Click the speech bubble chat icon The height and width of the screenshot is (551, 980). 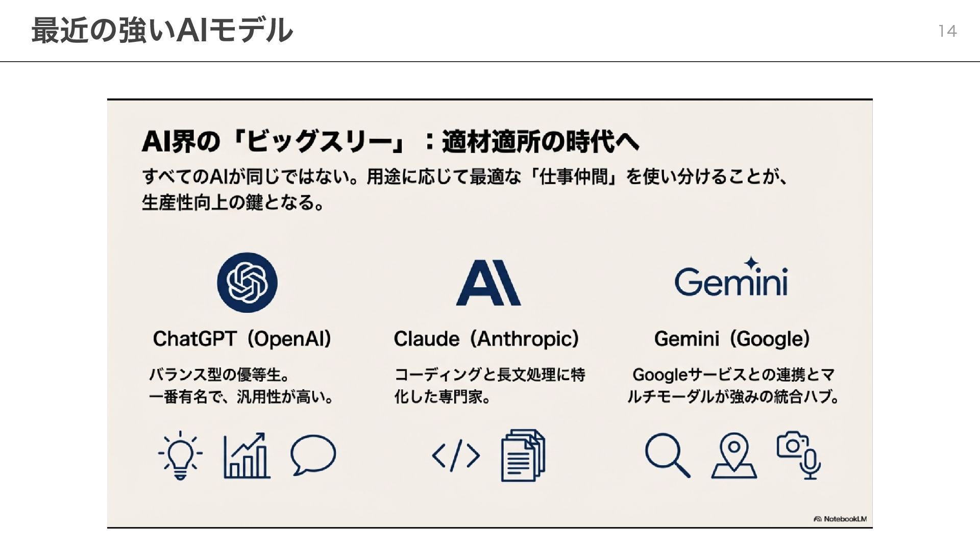[x=313, y=455]
